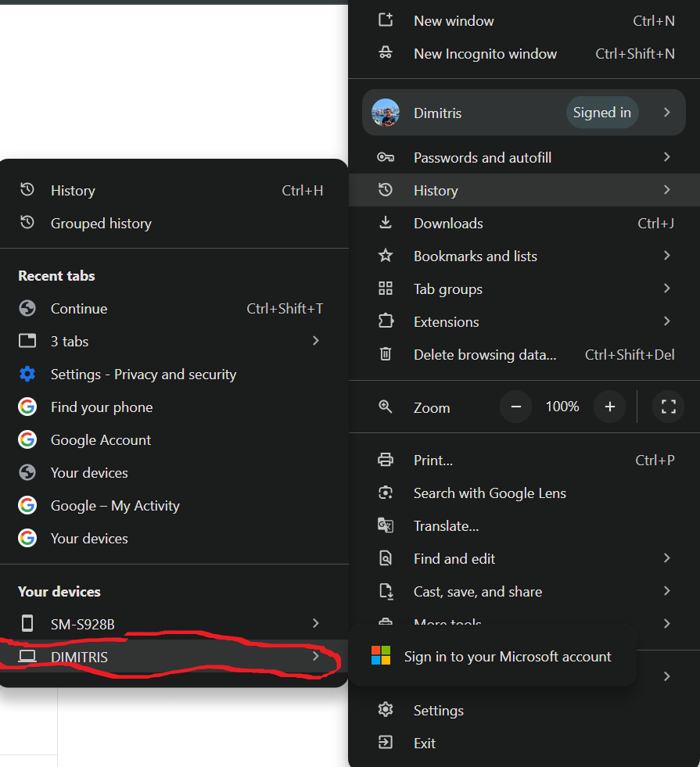The image size is (700, 767).
Task: Expand Passwords and autofill submenu arrow
Action: [x=666, y=156]
